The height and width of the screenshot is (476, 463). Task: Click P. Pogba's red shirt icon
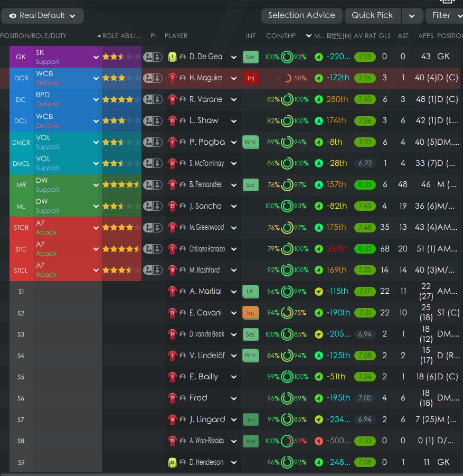[172, 142]
